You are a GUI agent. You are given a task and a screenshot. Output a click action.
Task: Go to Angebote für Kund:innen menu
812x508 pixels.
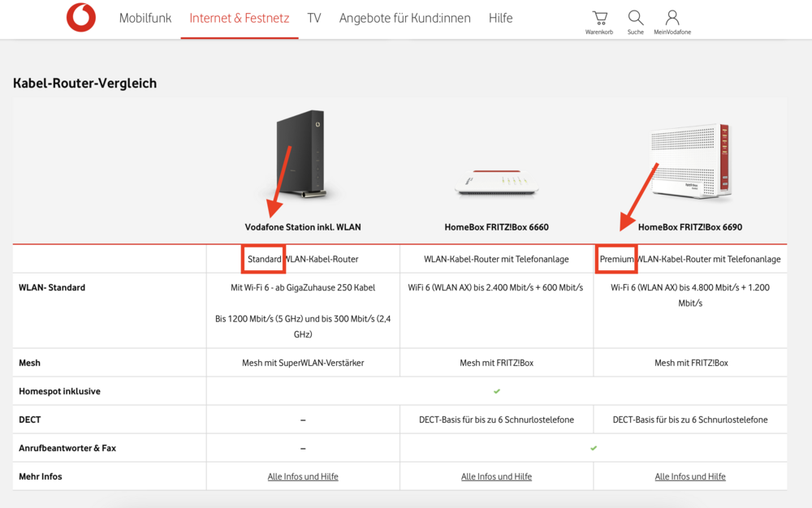(x=405, y=18)
